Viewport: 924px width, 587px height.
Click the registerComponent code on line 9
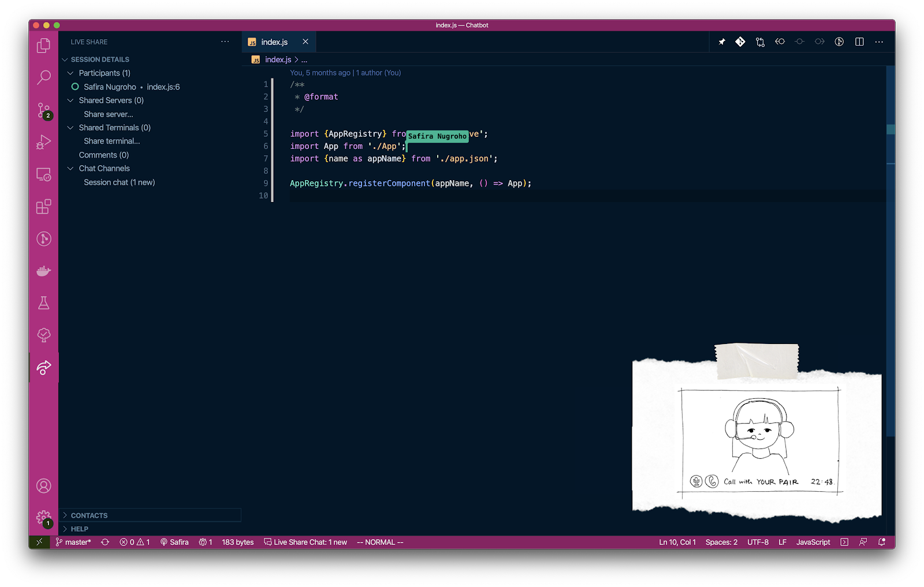389,184
